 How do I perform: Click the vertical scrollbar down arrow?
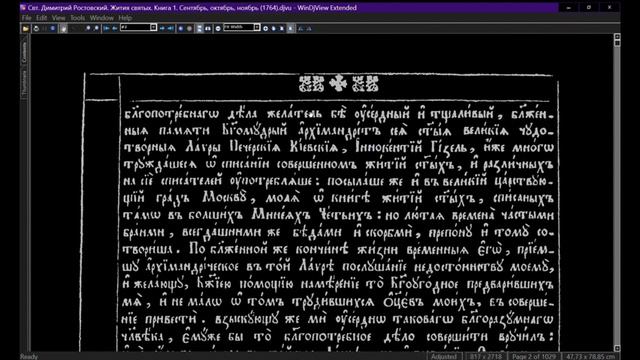617,348
